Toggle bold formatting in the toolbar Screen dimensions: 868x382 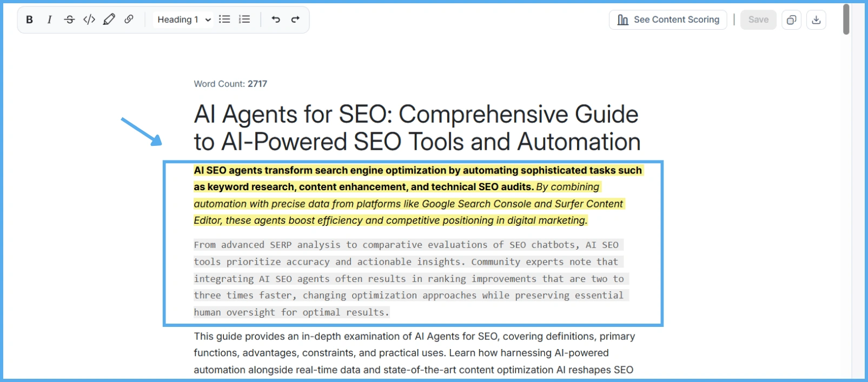coord(30,19)
